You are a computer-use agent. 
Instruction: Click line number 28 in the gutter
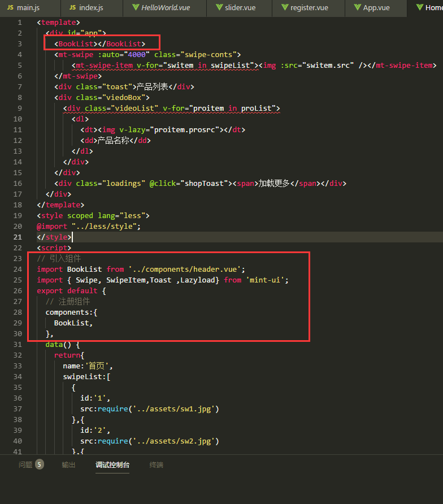(18, 312)
